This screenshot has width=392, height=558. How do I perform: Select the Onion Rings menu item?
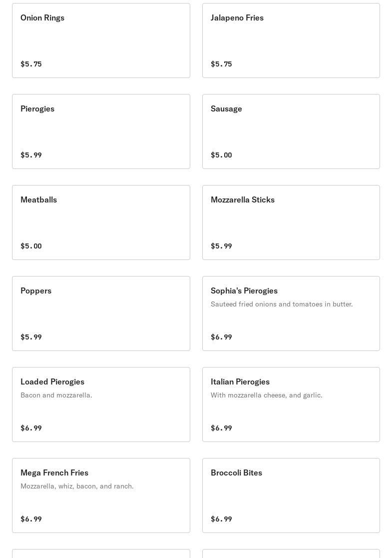[x=101, y=40]
